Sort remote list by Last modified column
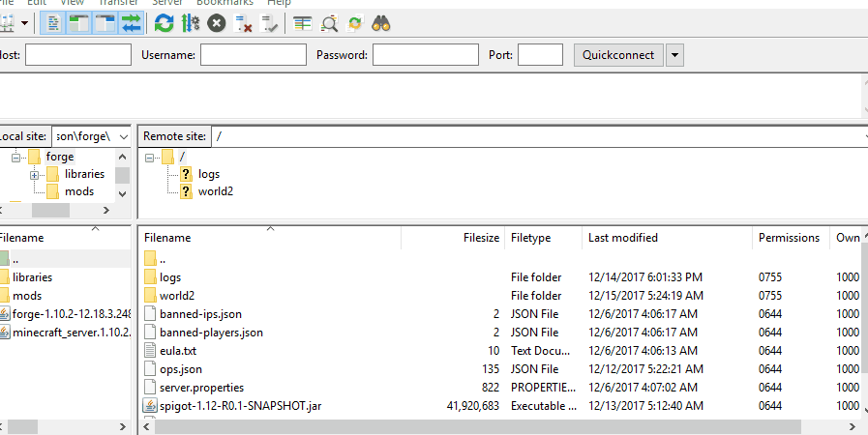868x435 pixels. click(x=667, y=238)
